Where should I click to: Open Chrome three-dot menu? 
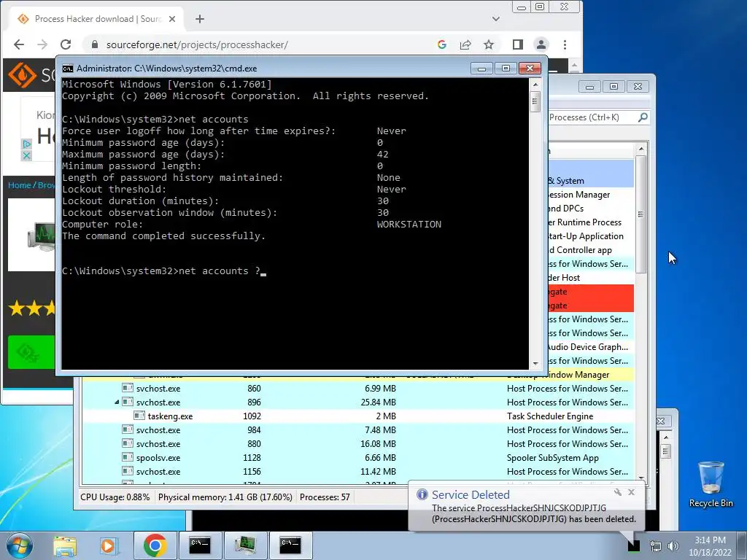[565, 44]
